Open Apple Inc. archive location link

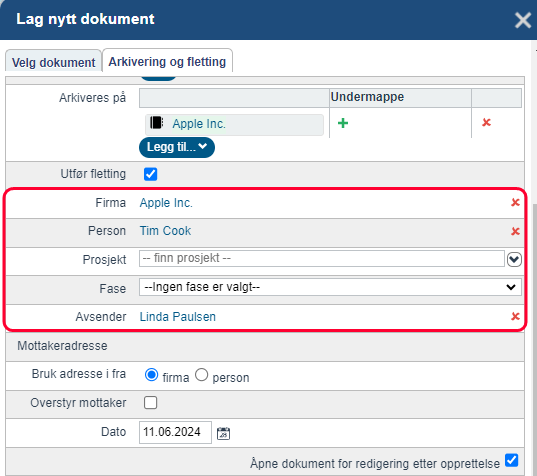click(x=199, y=124)
